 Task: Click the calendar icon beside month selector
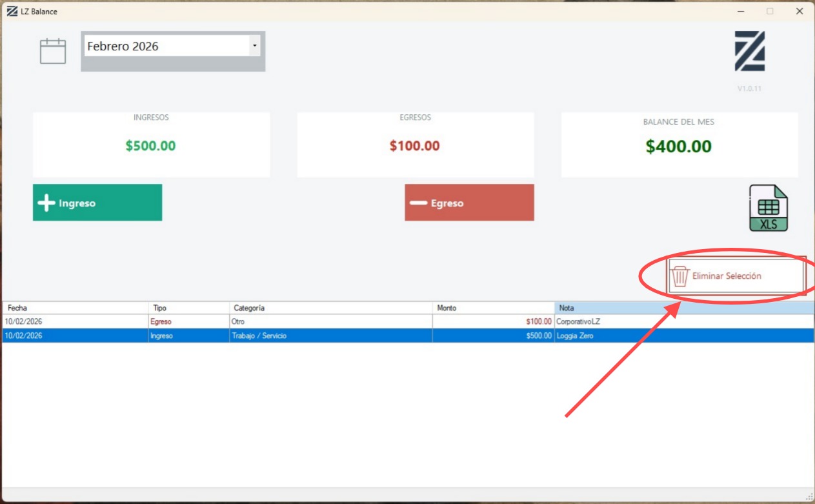(53, 51)
